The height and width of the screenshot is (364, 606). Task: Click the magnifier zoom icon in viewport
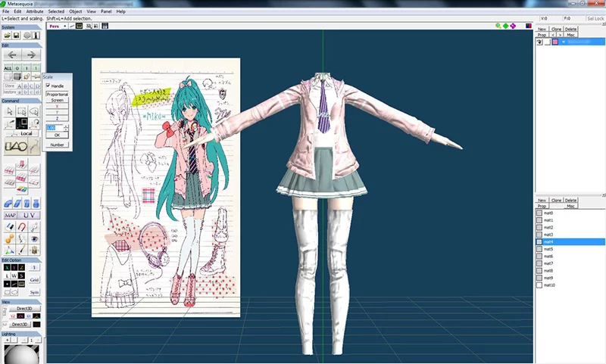point(498,26)
